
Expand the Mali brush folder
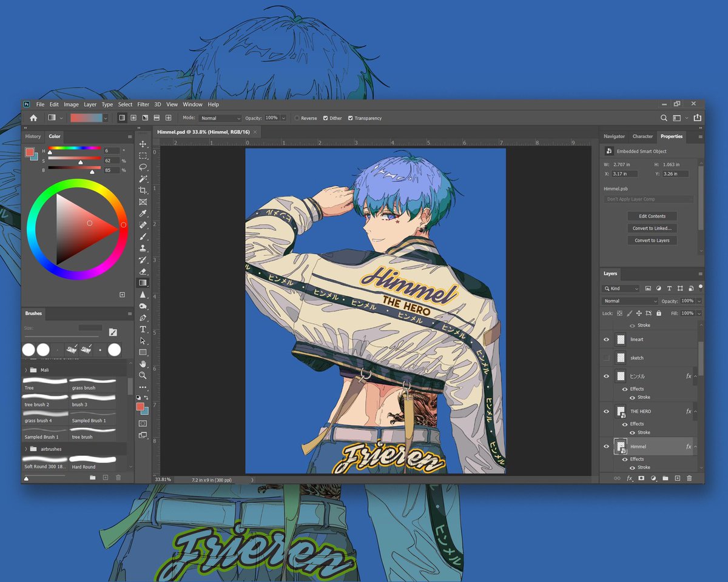[x=25, y=370]
